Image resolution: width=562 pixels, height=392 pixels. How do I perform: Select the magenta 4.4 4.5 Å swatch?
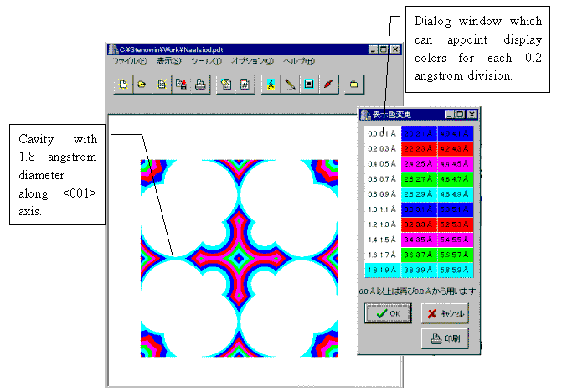pyautogui.click(x=456, y=163)
